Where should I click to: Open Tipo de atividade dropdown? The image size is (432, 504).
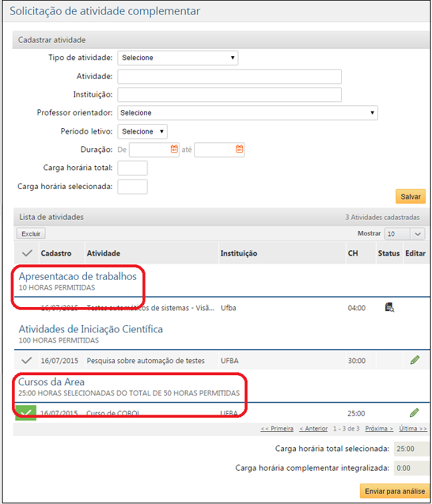[x=178, y=58]
